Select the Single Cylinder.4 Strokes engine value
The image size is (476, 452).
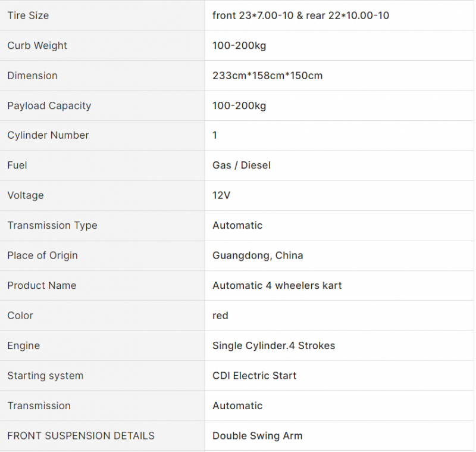[x=274, y=345]
